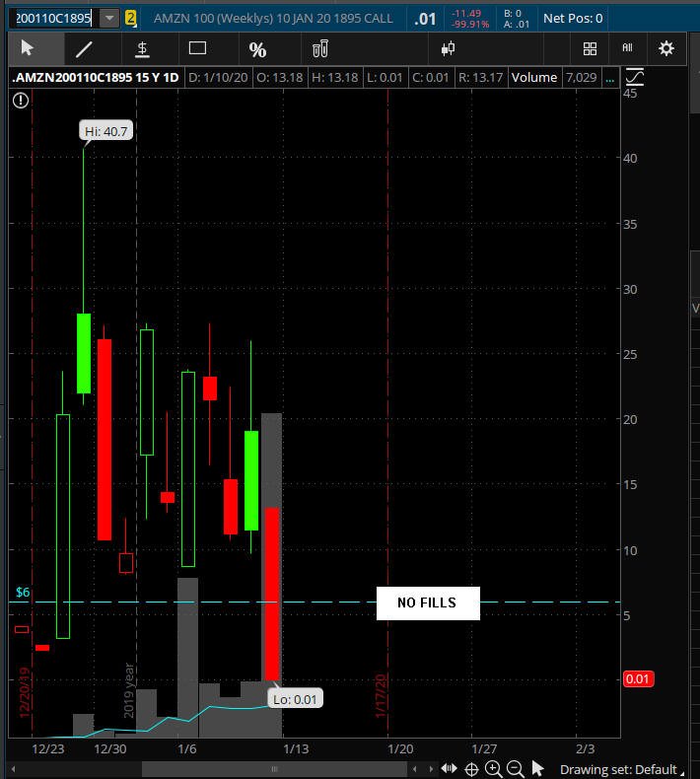Viewport: 700px width, 779px height.
Task: Click the crosshair icon in bottom bar
Action: click(x=471, y=769)
